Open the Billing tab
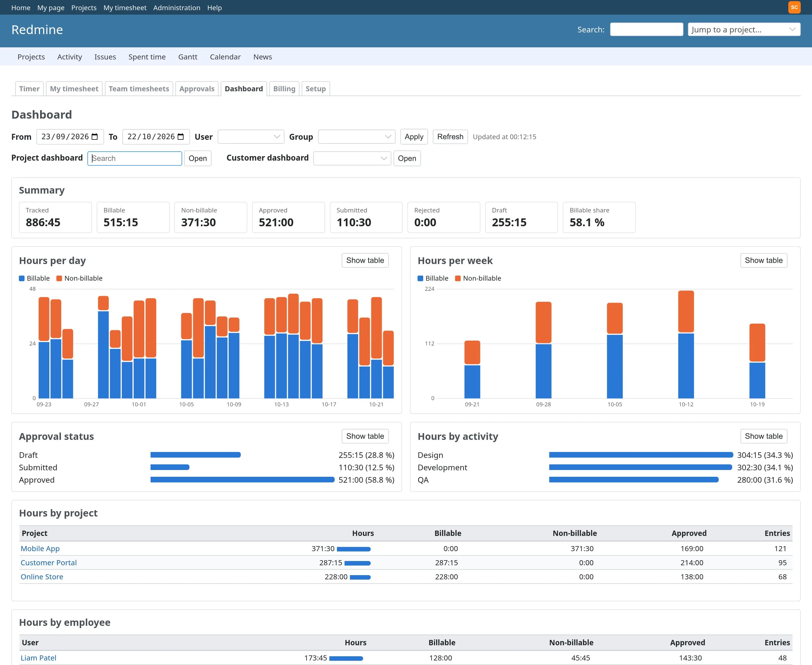 [284, 88]
